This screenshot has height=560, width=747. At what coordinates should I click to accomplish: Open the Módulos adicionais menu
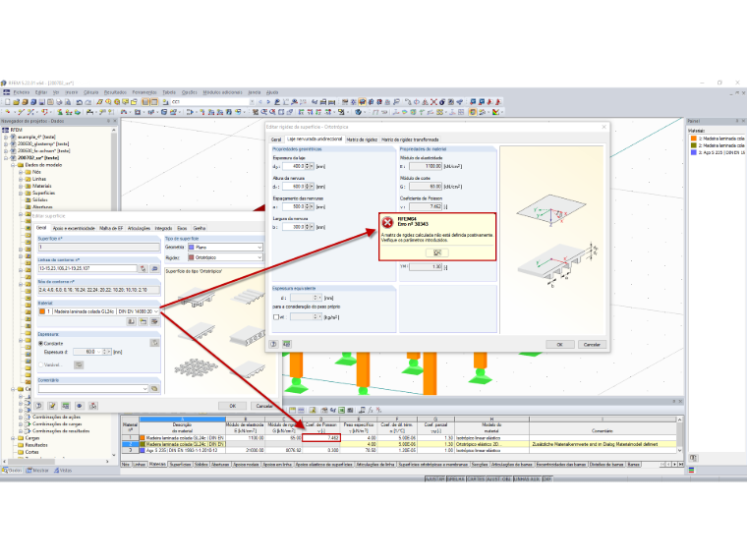tap(222, 92)
